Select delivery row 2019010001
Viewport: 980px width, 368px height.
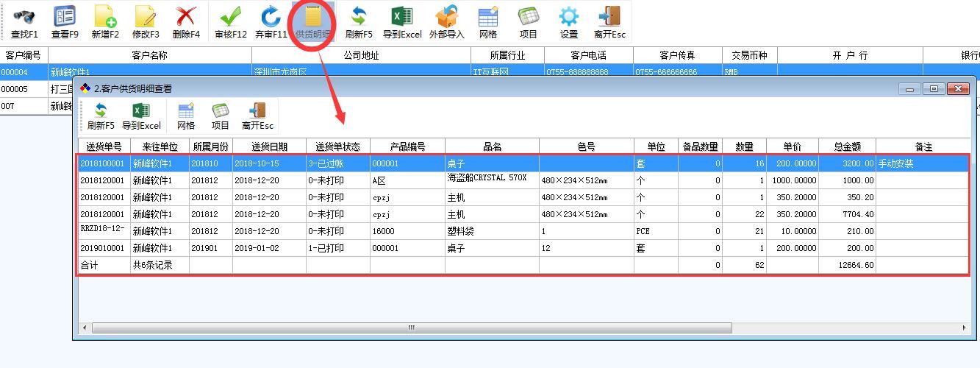[523, 248]
